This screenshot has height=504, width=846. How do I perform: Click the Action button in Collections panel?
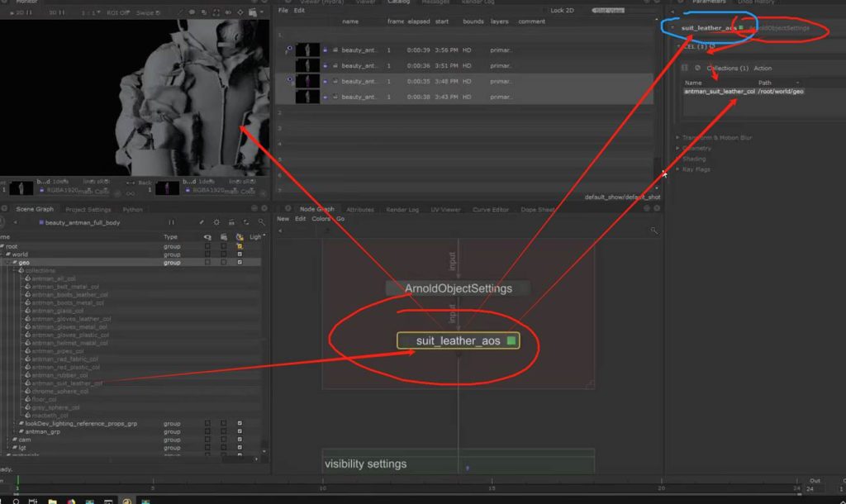click(763, 68)
